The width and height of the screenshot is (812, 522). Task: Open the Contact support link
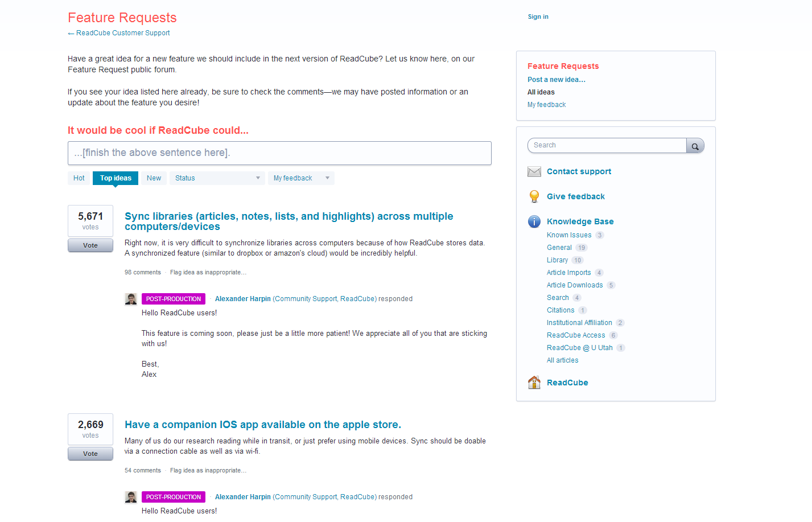point(579,171)
